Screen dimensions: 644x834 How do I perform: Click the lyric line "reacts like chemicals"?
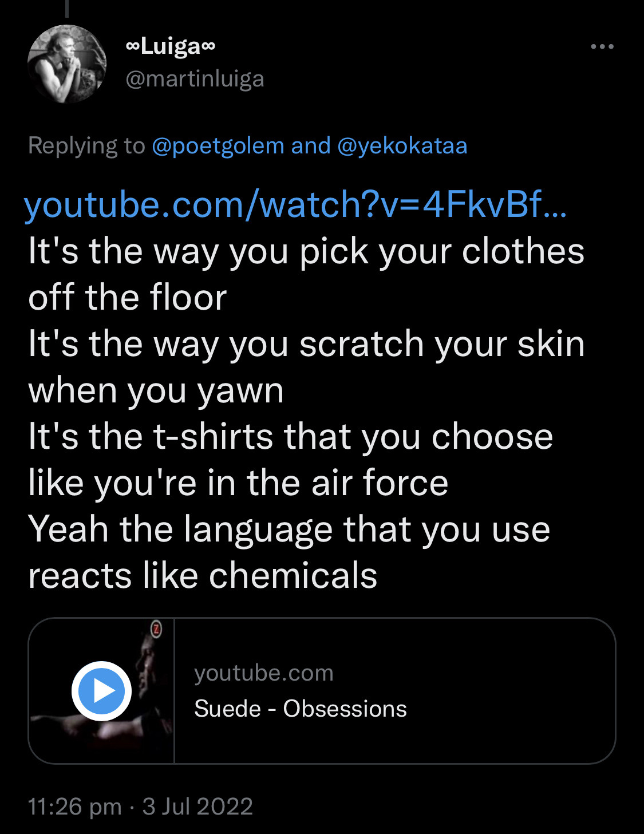click(203, 575)
